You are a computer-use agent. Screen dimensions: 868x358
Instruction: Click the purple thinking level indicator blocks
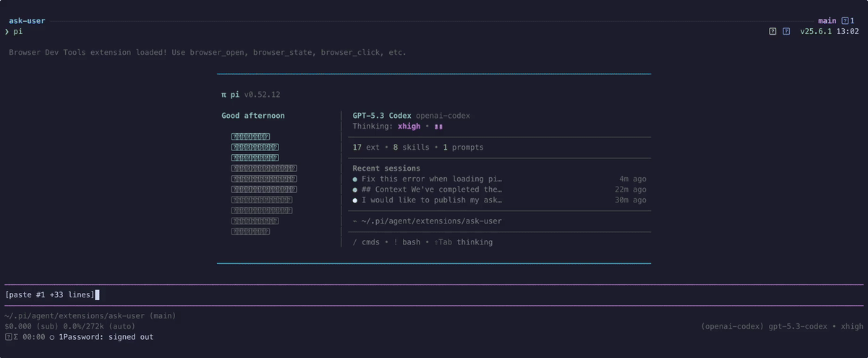click(438, 127)
